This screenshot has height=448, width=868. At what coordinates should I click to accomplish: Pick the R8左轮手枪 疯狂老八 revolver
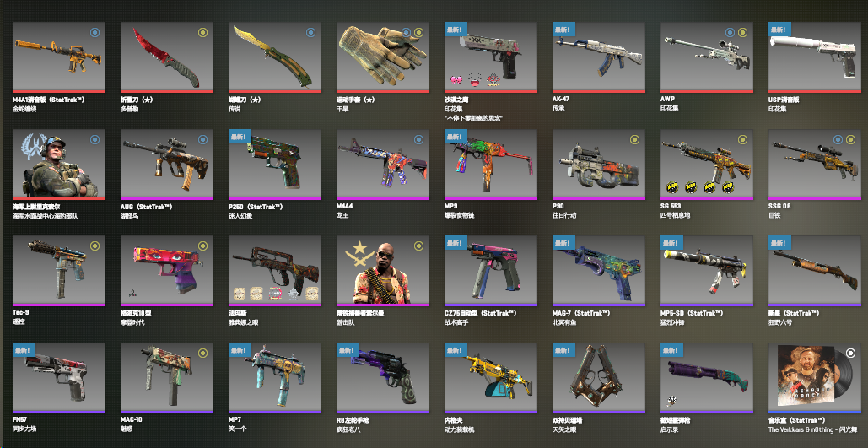383,378
